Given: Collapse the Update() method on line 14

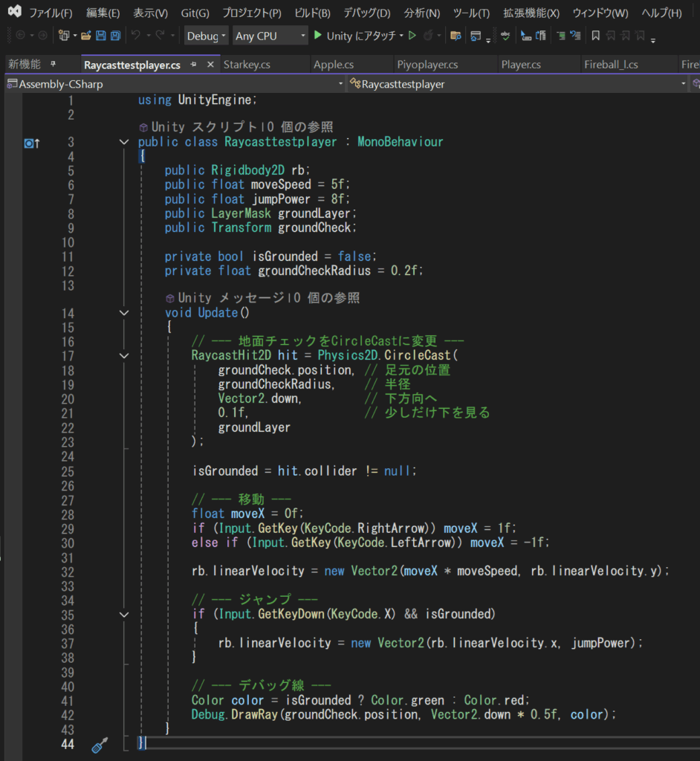Looking at the screenshot, I should point(124,313).
